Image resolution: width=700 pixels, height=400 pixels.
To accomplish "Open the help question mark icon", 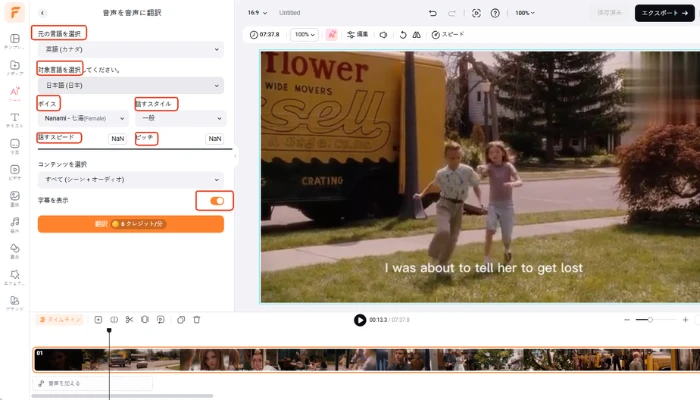I will pyautogui.click(x=495, y=13).
